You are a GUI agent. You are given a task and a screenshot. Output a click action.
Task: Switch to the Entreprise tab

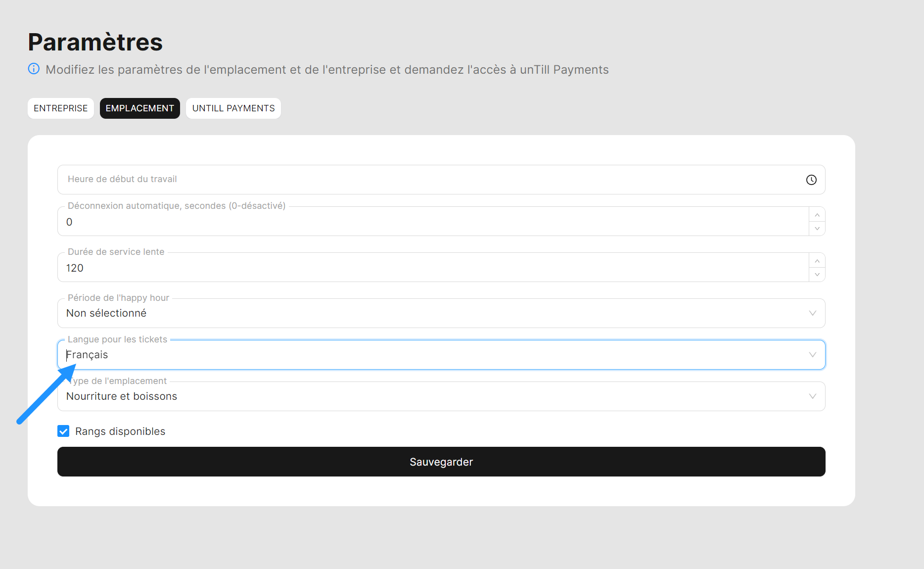(61, 108)
